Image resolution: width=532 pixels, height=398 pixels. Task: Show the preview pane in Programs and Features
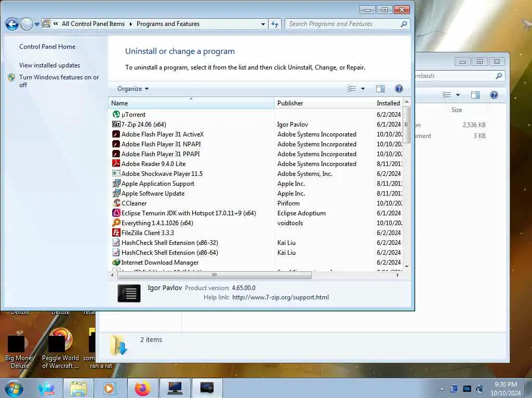point(380,89)
